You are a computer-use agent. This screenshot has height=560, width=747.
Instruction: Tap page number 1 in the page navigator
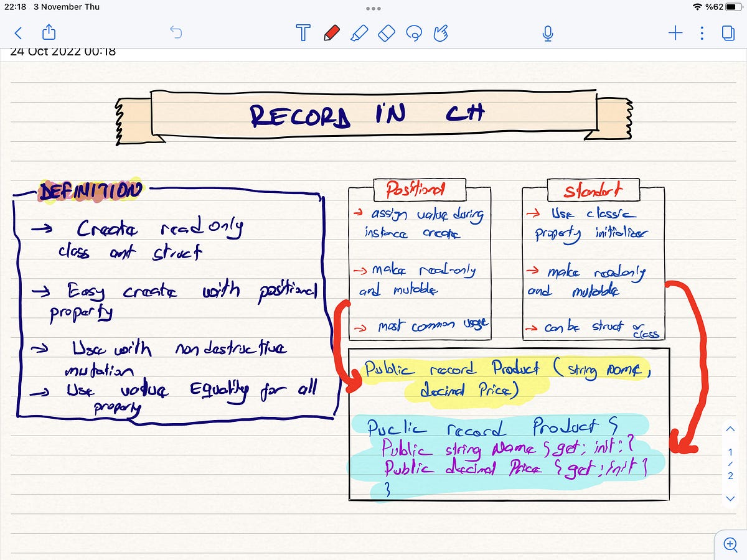point(730,453)
